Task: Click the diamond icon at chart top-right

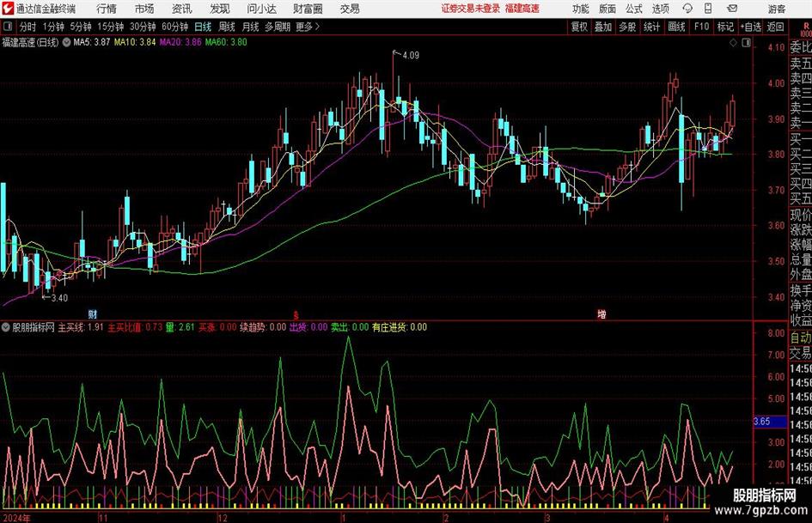Action: click(x=733, y=43)
